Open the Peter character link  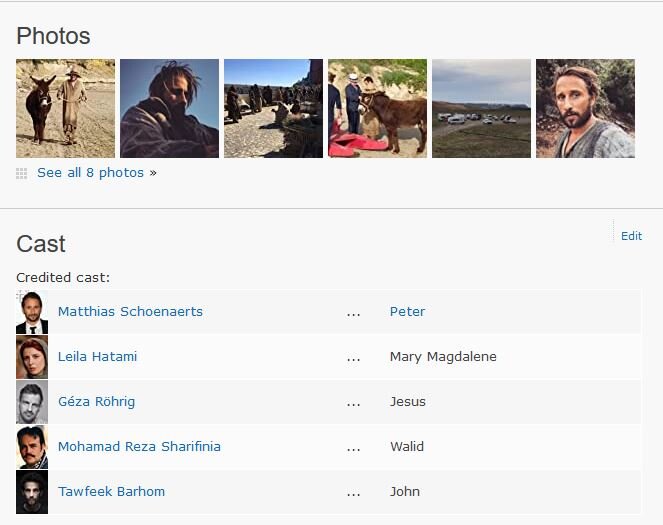click(407, 312)
